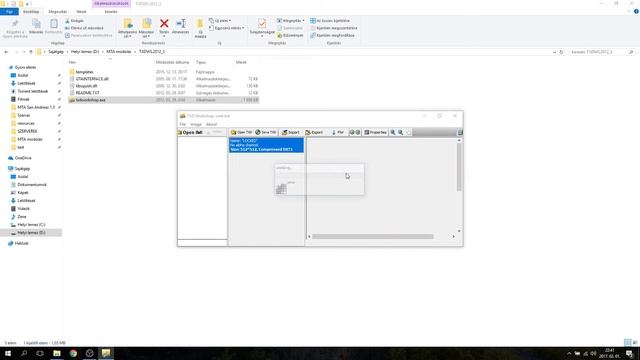Open MTA San Andreas 1.5 quick access folder
The image size is (640, 360).
click(36, 107)
